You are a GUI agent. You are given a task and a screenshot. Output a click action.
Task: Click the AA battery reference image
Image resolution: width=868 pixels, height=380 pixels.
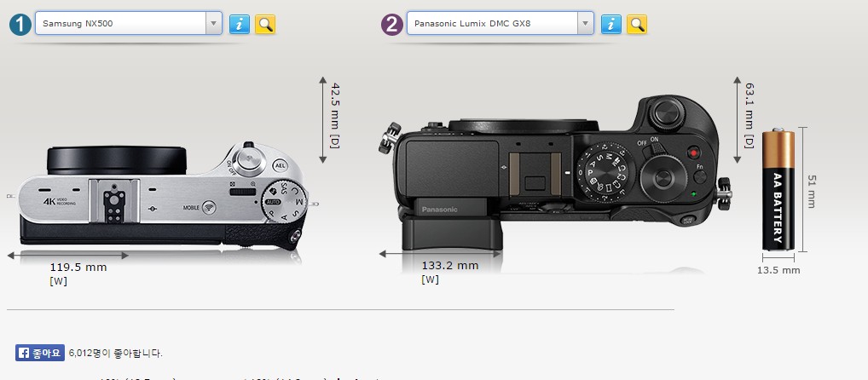778,190
